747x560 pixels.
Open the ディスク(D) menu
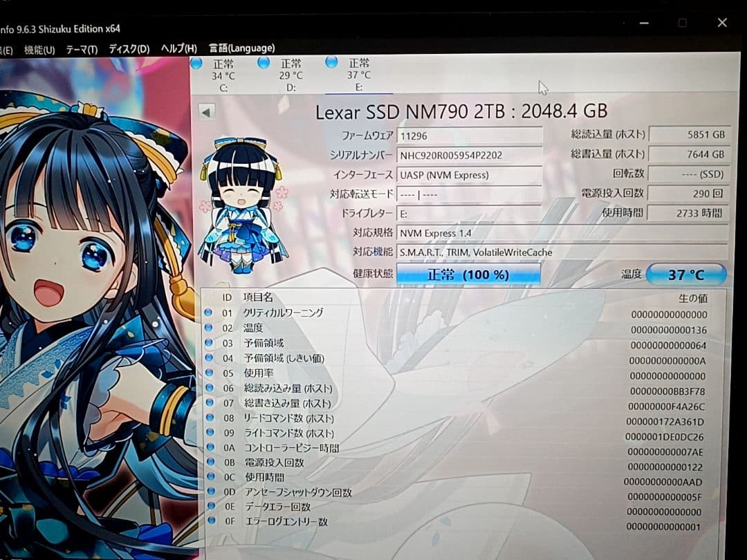129,49
